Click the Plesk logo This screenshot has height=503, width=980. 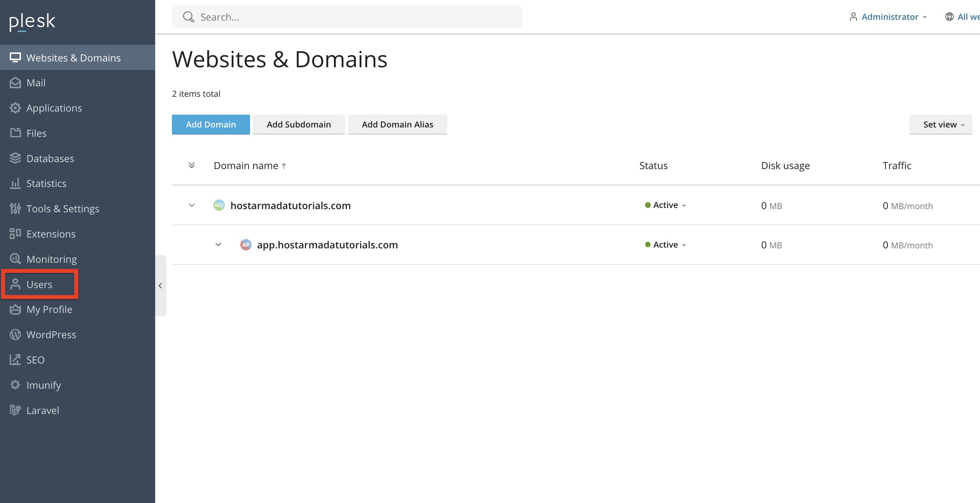coord(32,22)
